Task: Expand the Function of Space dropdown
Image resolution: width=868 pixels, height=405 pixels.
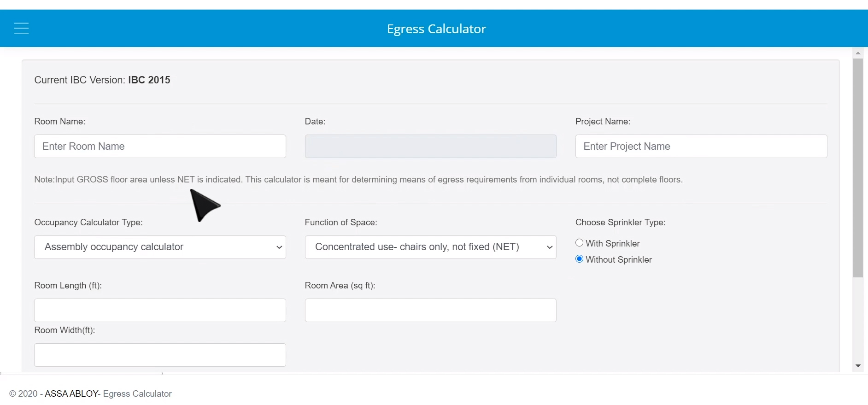Action: 430,247
